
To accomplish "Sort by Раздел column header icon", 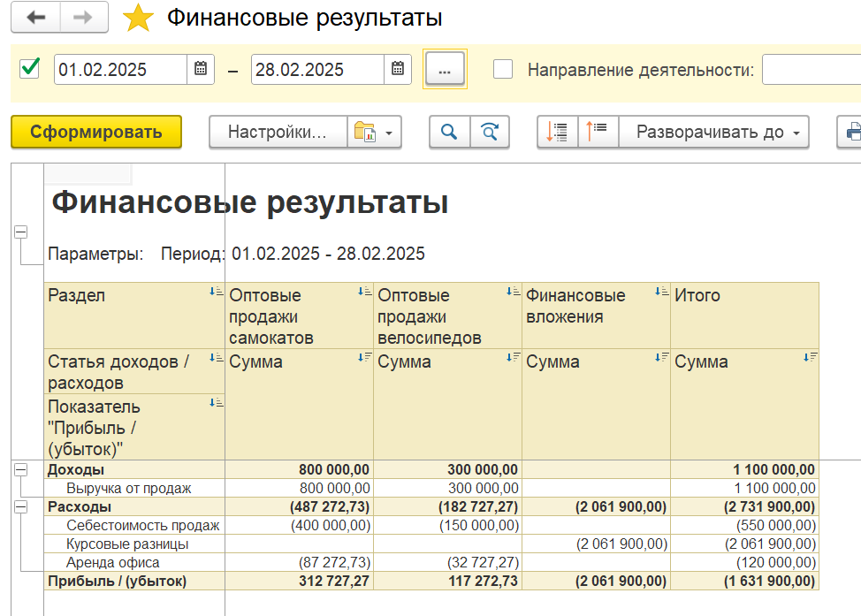I will [x=217, y=292].
